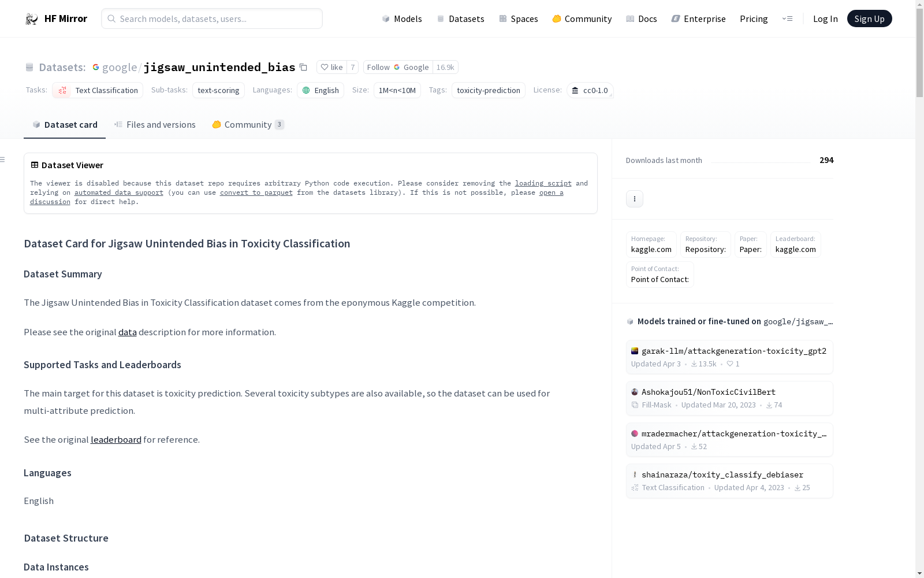Click the English language tag
This screenshot has width=924, height=578.
point(321,90)
